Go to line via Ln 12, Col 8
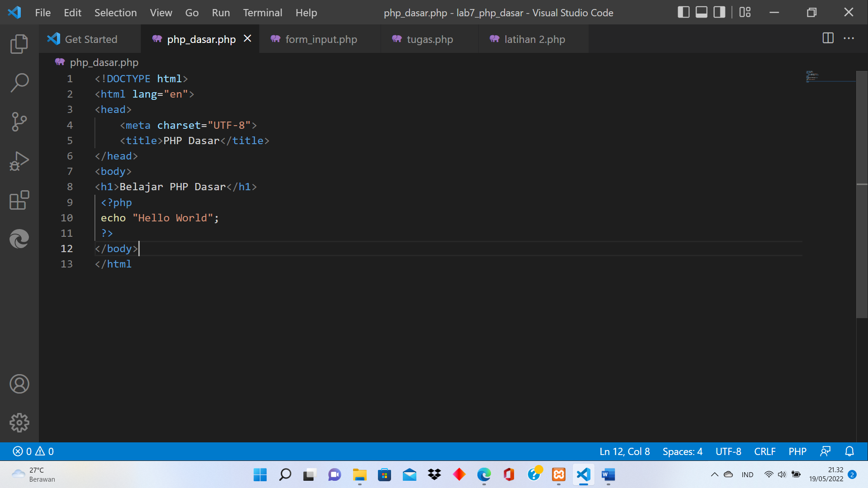 click(x=624, y=451)
